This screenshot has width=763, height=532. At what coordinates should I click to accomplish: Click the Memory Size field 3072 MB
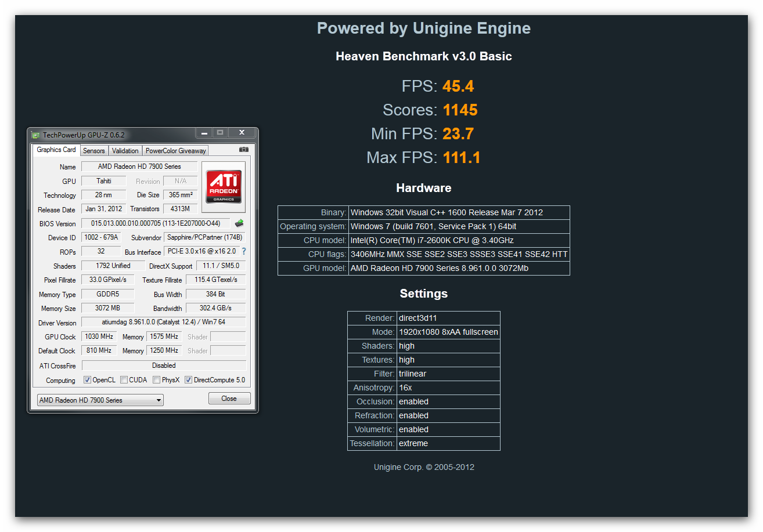[108, 308]
